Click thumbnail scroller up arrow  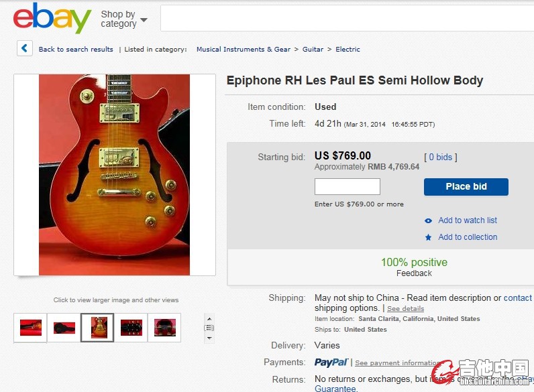tap(209, 319)
